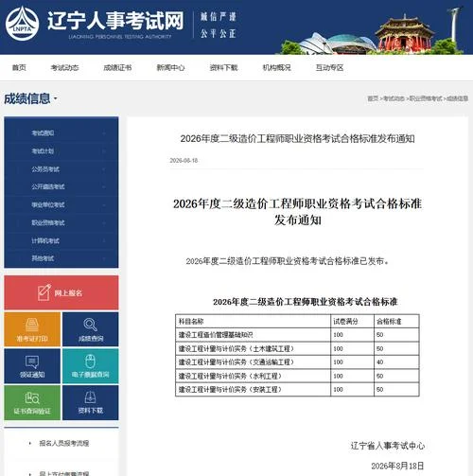Click the 领证通知 speech-bubble icon
The width and height of the screenshot is (473, 476).
(x=32, y=361)
